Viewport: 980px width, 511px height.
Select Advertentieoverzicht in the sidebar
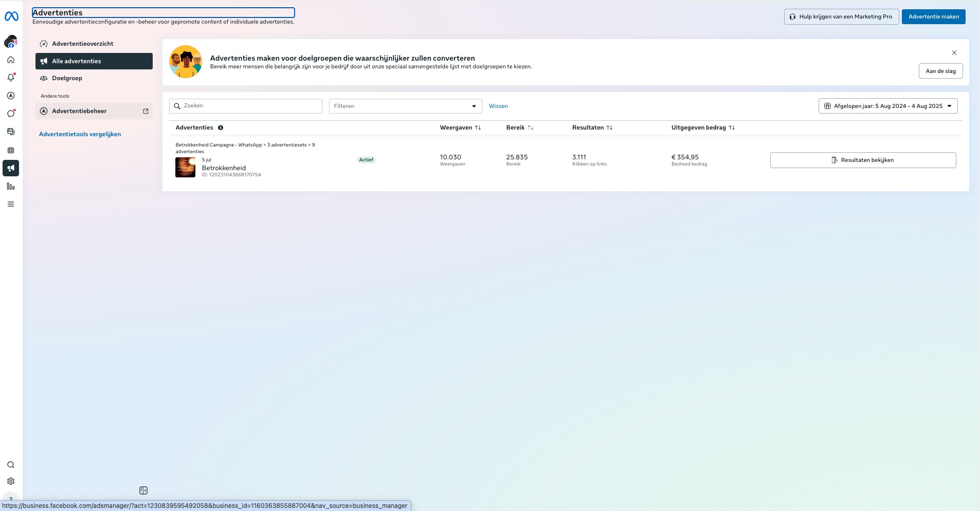pyautogui.click(x=82, y=44)
